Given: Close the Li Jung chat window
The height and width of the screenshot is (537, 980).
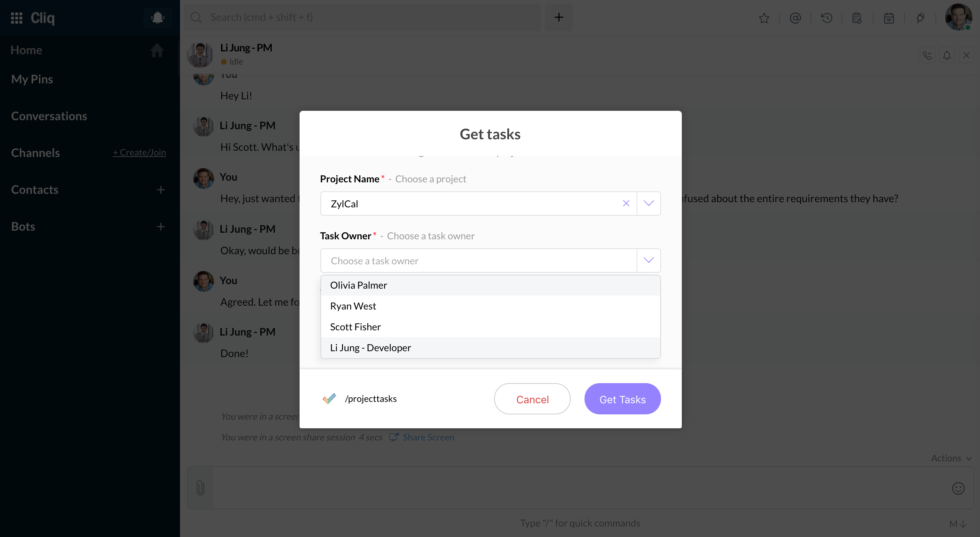Looking at the screenshot, I should click(x=966, y=56).
